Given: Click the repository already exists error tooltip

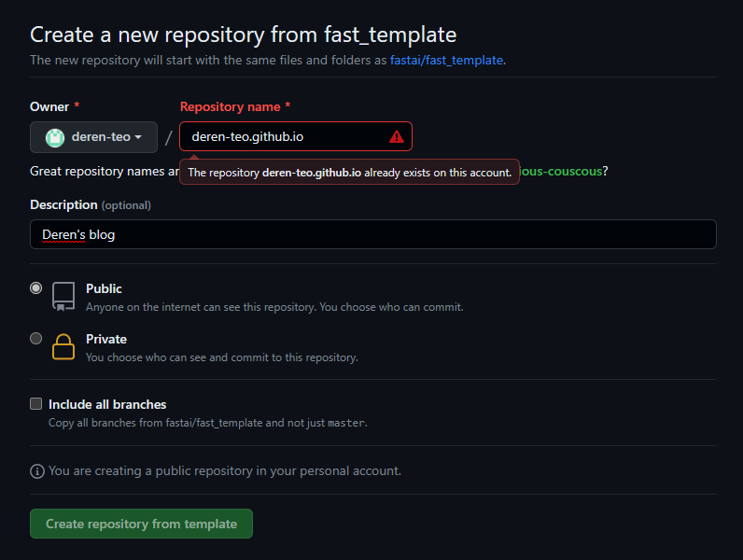Looking at the screenshot, I should 350,172.
